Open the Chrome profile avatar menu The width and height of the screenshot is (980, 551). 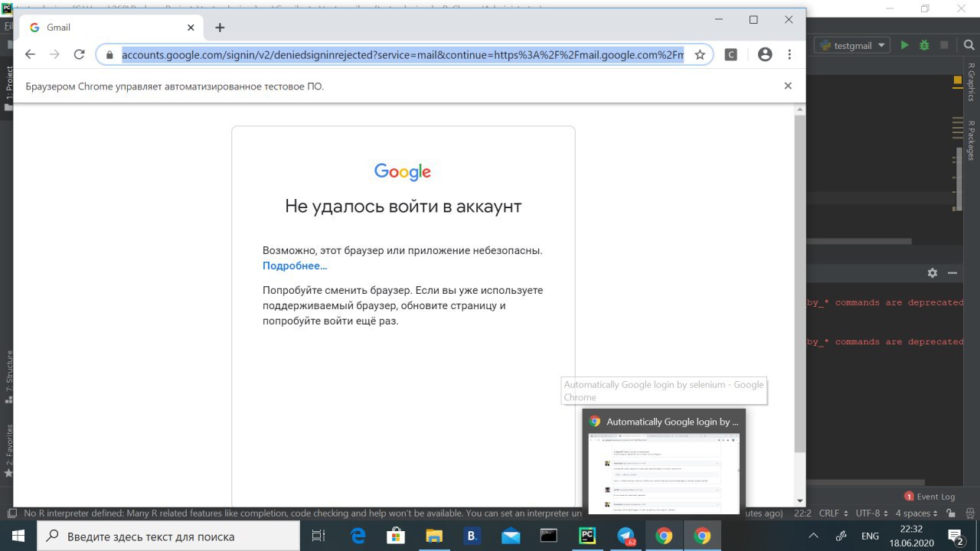764,54
